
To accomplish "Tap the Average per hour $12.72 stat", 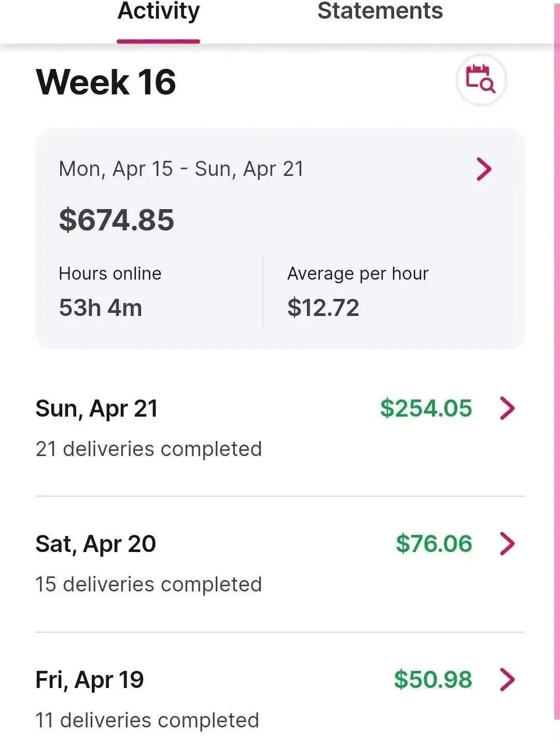I will pos(358,291).
